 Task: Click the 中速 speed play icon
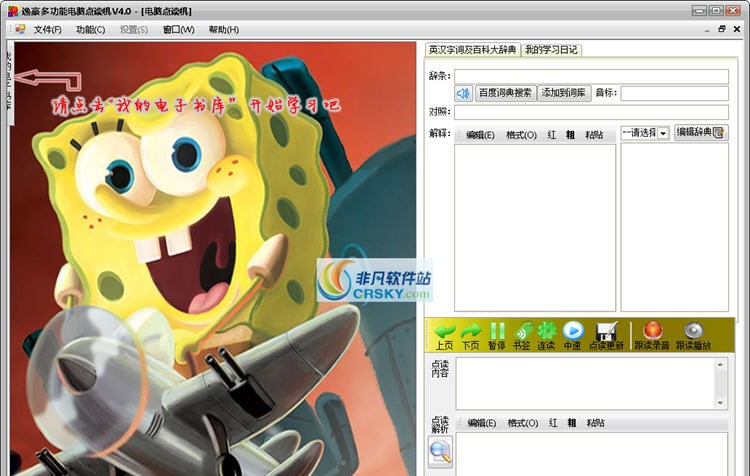572,335
